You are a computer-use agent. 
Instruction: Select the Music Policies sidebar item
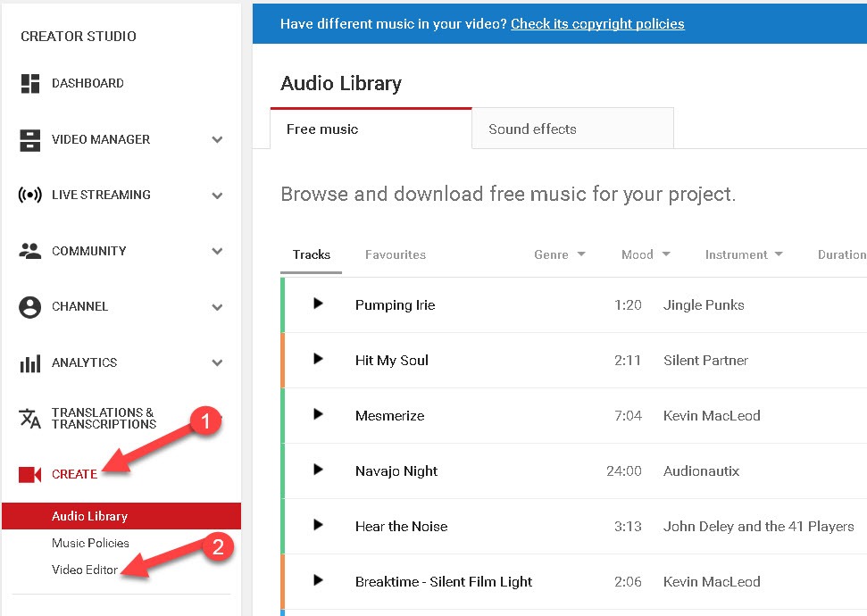click(90, 543)
